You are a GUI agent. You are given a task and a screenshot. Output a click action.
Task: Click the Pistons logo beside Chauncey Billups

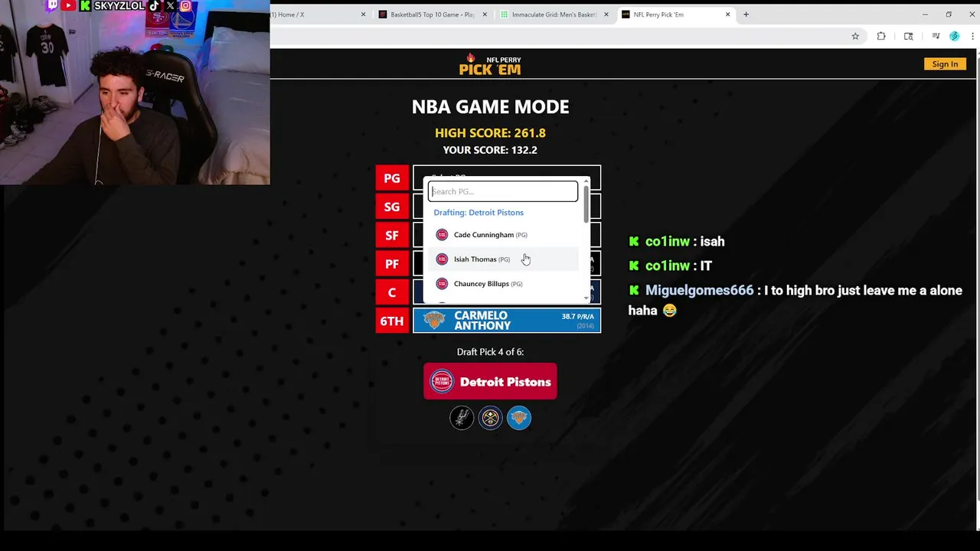(442, 284)
